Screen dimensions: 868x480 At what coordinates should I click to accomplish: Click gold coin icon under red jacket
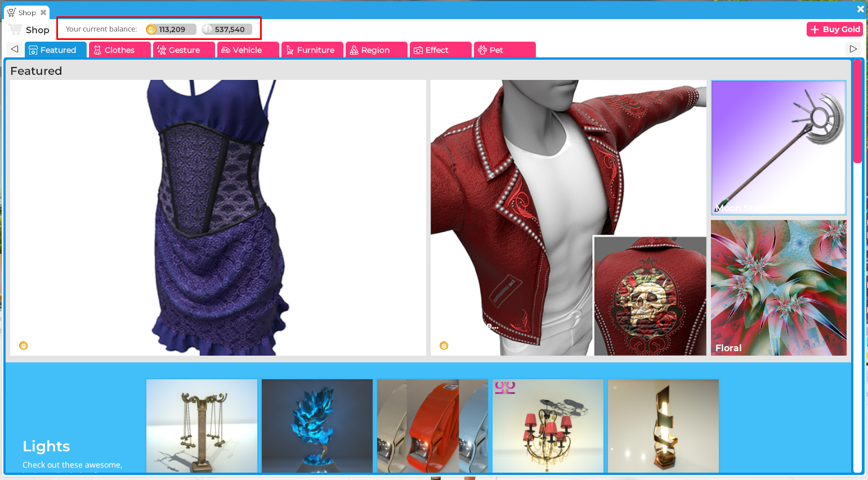(x=444, y=346)
